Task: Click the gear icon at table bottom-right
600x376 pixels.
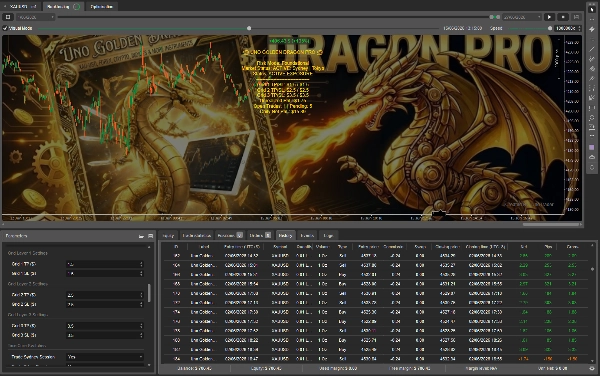Action: pos(592,368)
